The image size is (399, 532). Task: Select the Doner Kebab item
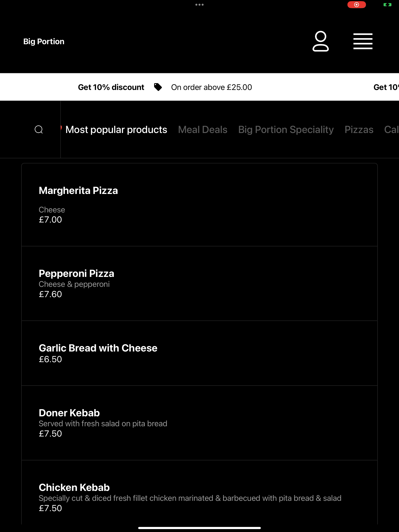199,423
